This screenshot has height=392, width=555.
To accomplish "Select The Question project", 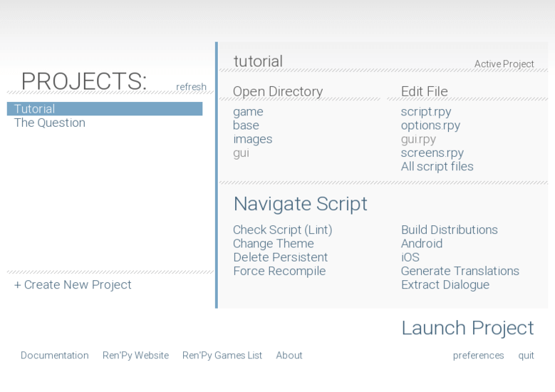I will pos(50,123).
